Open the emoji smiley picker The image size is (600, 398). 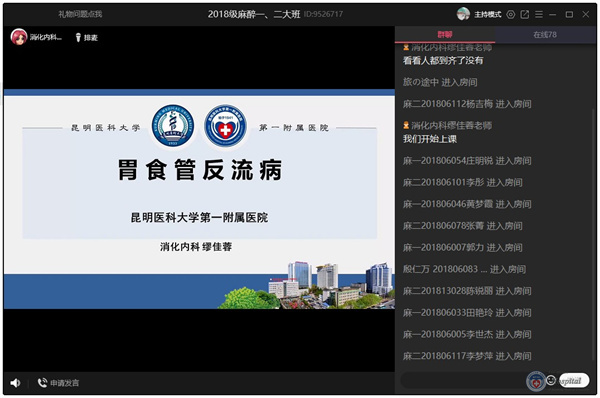pyautogui.click(x=551, y=380)
